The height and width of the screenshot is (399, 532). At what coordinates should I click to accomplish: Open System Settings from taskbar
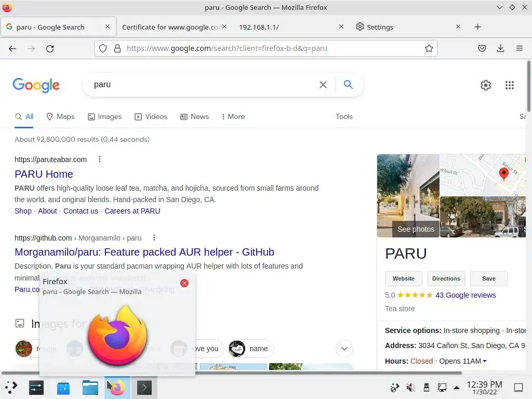[x=36, y=388]
